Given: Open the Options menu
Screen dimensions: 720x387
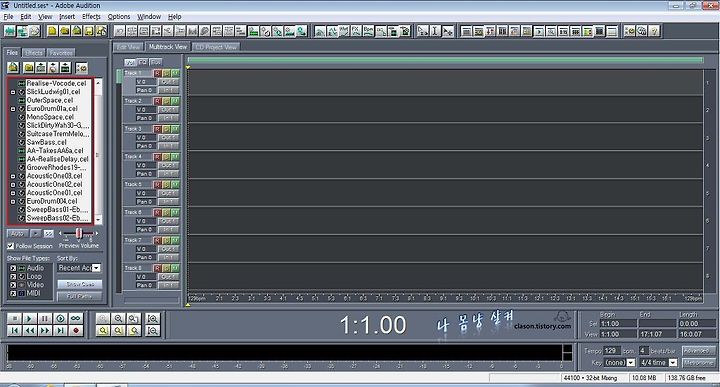Looking at the screenshot, I should click(x=119, y=17).
